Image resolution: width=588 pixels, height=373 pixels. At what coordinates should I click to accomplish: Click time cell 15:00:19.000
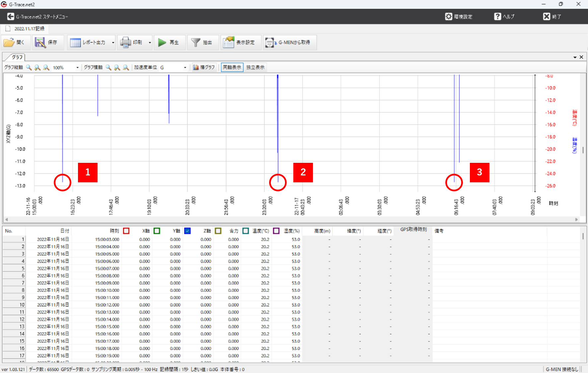(107, 356)
